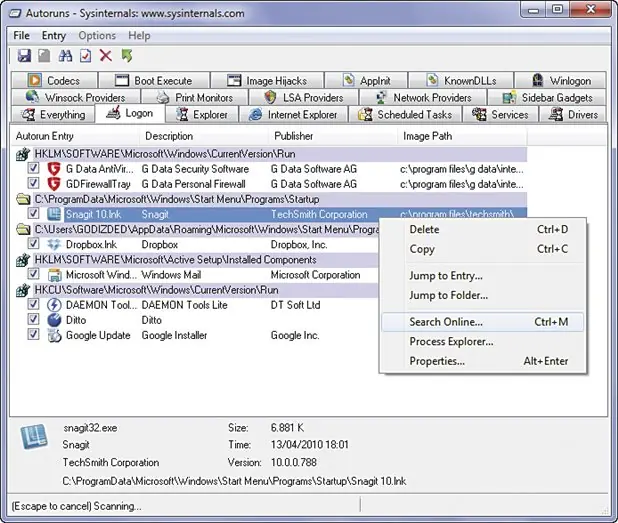Select Copy from the context menu

click(482, 249)
